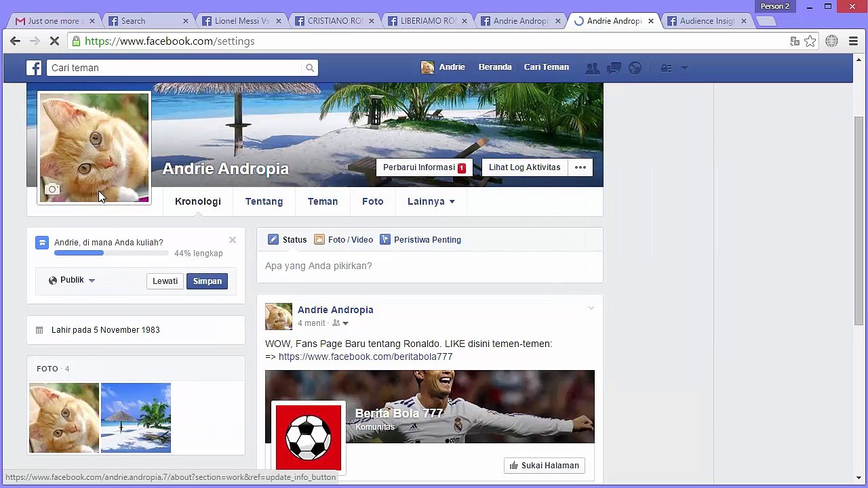Click the search magnifier icon
868x488 pixels.
click(x=310, y=68)
